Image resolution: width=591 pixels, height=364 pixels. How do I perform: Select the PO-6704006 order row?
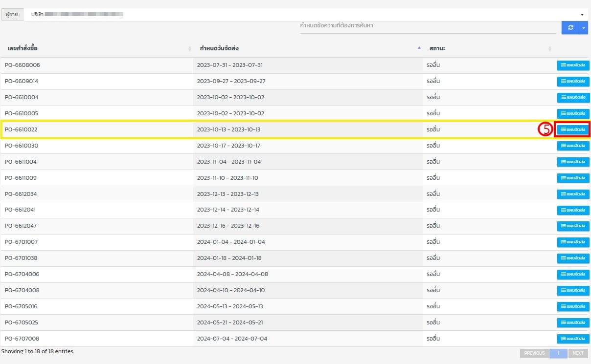tap(22, 274)
